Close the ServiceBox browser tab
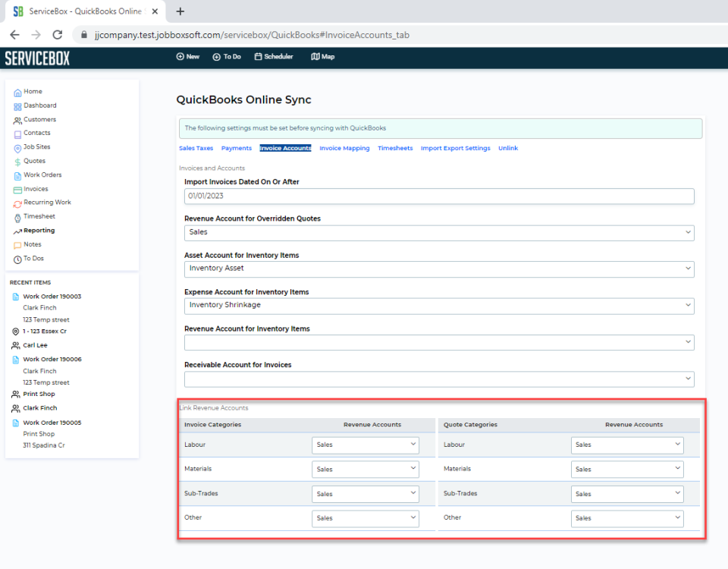The width and height of the screenshot is (728, 569). tap(155, 11)
